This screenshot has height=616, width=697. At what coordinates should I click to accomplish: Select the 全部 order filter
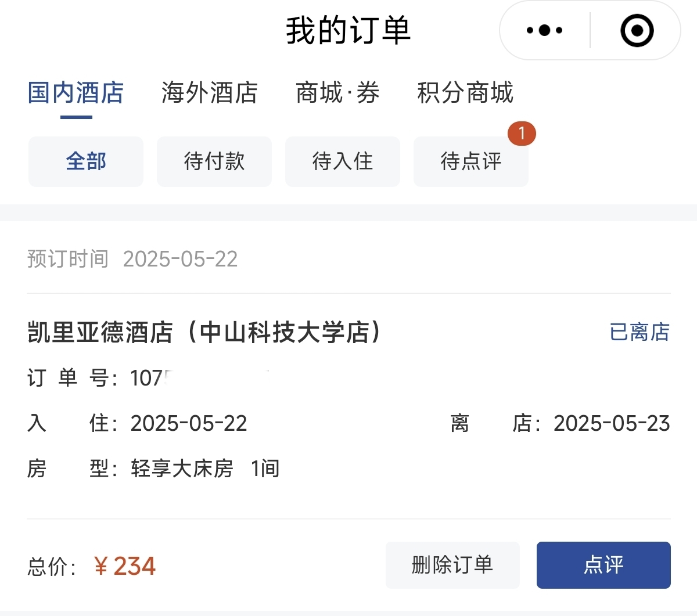click(x=86, y=161)
